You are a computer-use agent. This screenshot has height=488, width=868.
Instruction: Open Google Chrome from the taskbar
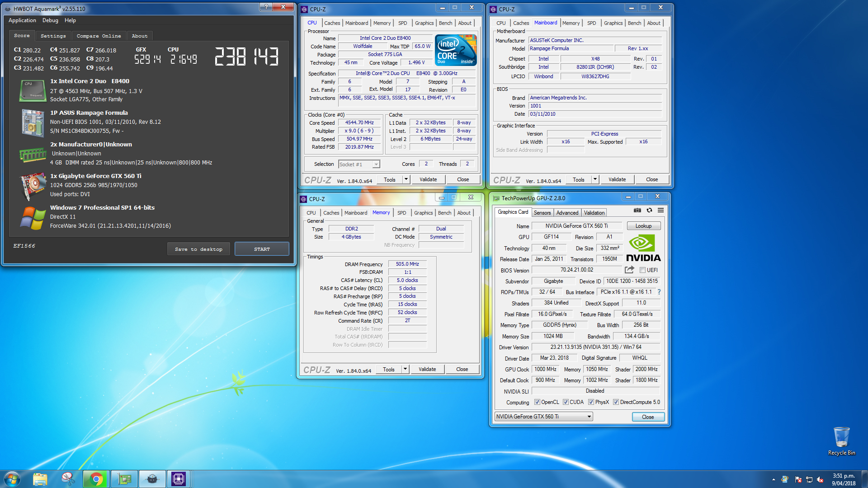pyautogui.click(x=96, y=479)
